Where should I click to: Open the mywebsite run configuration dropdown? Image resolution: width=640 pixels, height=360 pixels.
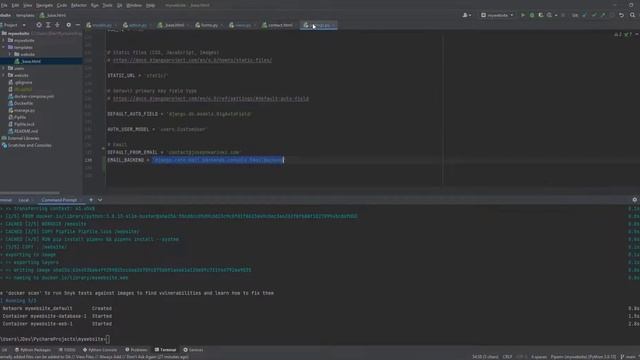[x=497, y=15]
